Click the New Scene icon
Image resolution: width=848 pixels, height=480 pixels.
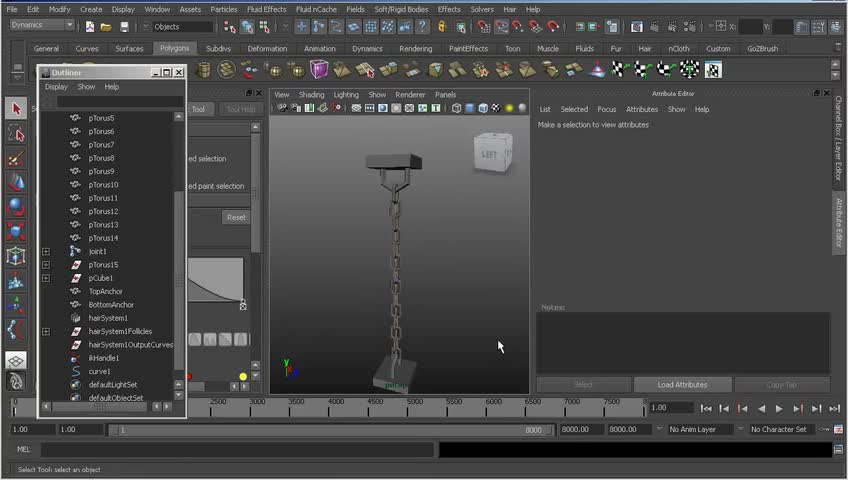tap(90, 26)
